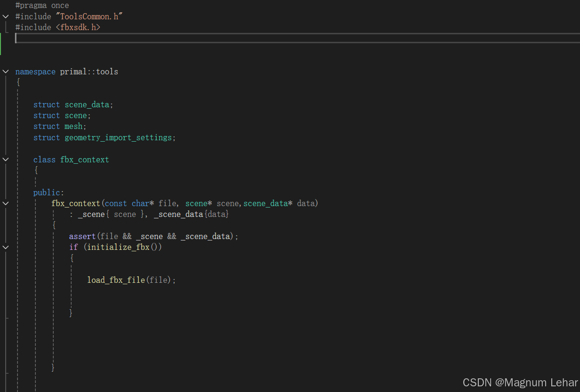
Task: Click "_scene{ scene }" member initializer
Action: point(111,214)
